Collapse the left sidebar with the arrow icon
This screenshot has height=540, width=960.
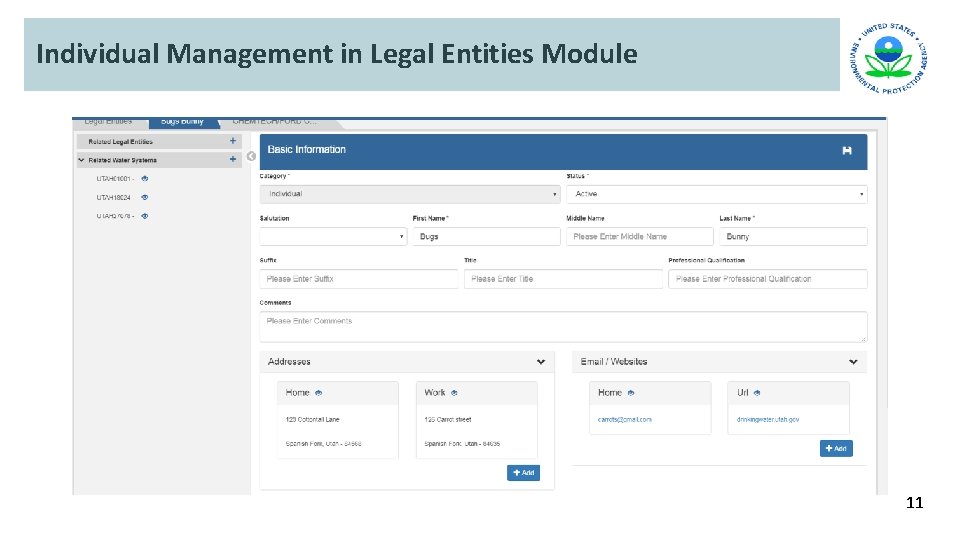tap(251, 156)
